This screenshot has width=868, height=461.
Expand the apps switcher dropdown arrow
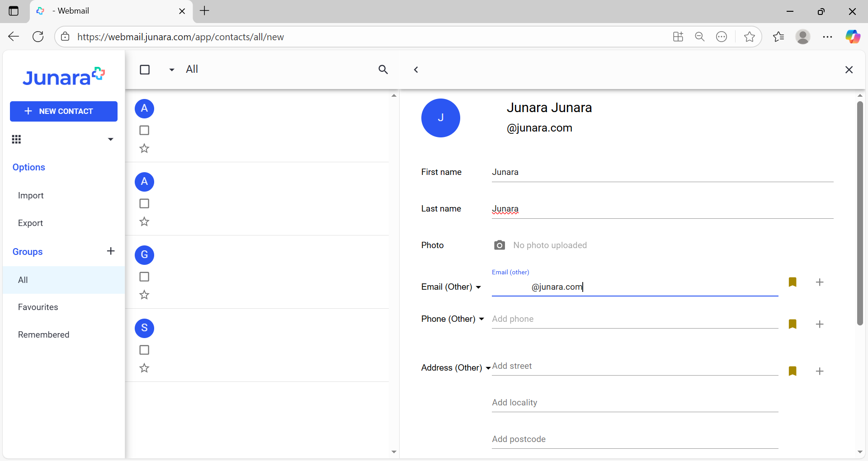(x=110, y=139)
